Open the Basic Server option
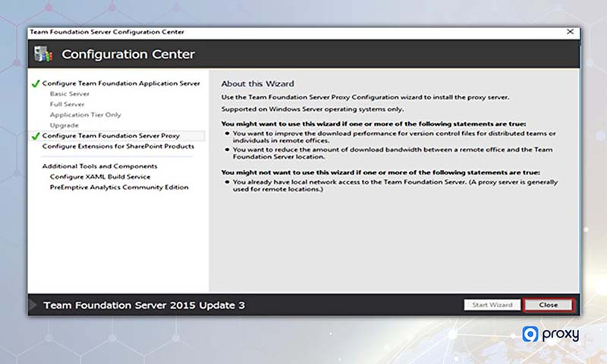The width and height of the screenshot is (607, 364). click(70, 94)
